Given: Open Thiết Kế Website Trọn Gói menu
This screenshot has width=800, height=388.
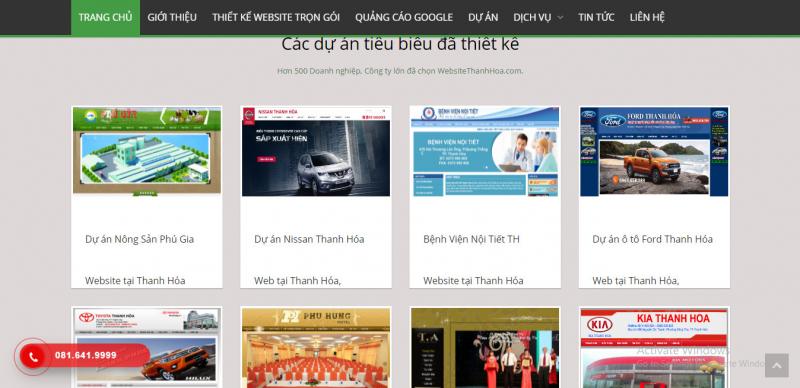Looking at the screenshot, I should (x=276, y=17).
